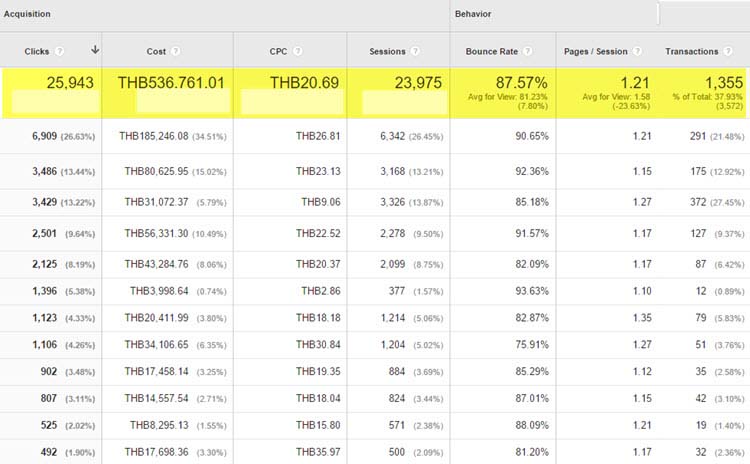
Task: Click the THB185,246.08 cost cell
Action: 158,135
